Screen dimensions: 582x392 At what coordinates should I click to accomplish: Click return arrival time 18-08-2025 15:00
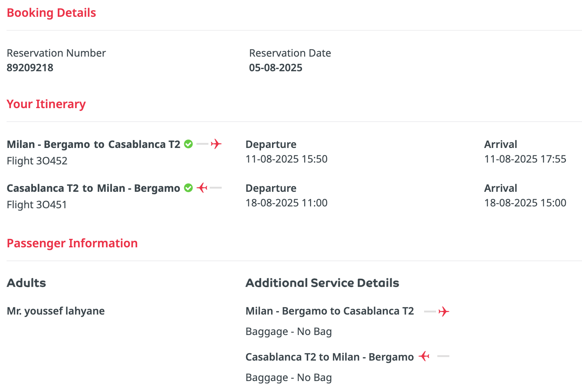click(525, 203)
